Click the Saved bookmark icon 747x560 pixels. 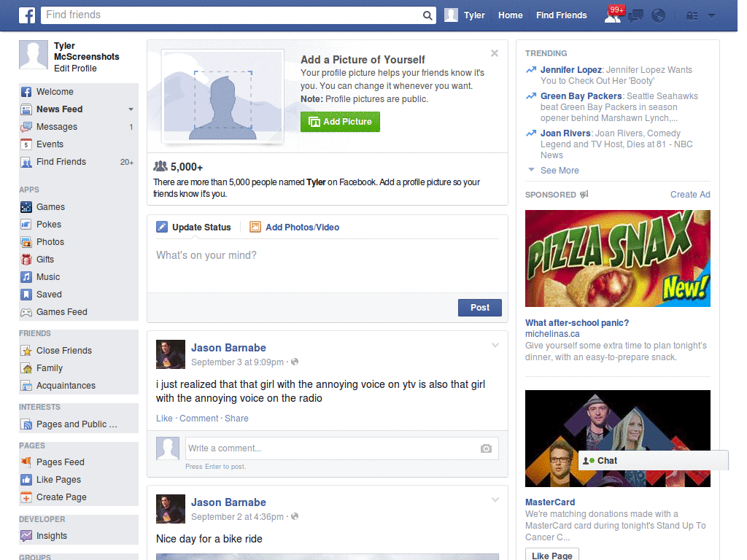point(26,295)
